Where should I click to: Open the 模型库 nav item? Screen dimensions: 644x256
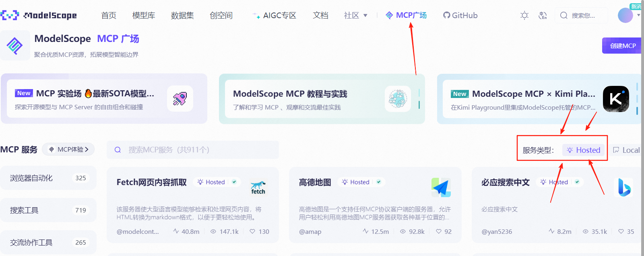point(144,15)
